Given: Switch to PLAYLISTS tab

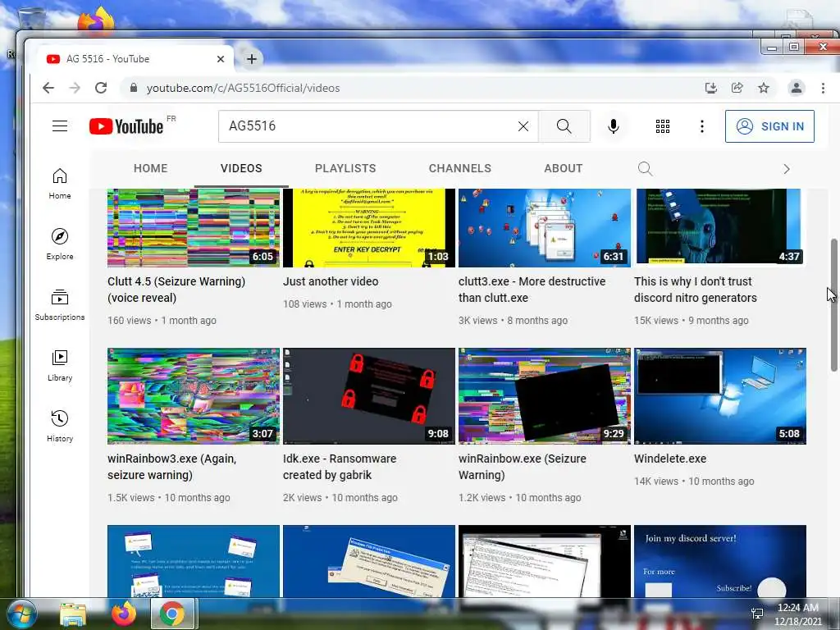Looking at the screenshot, I should (x=345, y=168).
